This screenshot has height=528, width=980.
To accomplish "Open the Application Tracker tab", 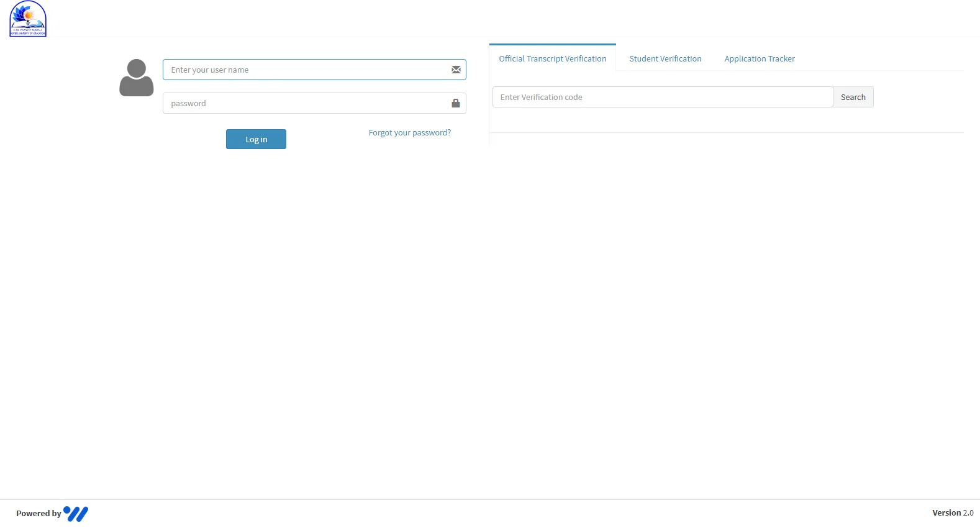I will tap(760, 58).
